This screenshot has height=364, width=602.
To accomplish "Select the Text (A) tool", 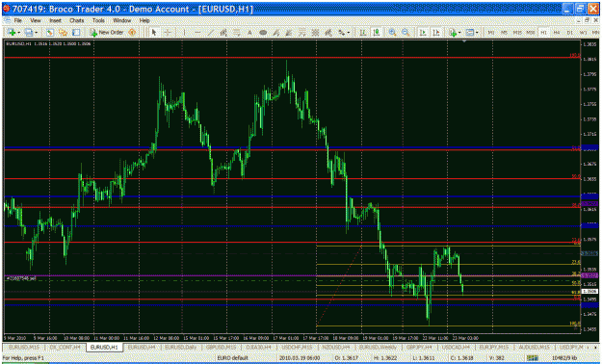I will click(249, 33).
